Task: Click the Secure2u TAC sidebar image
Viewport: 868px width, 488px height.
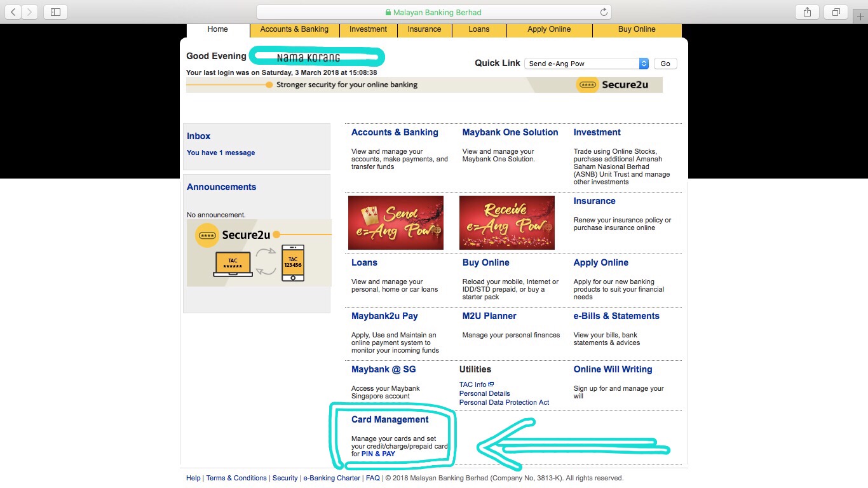Action: (x=259, y=253)
